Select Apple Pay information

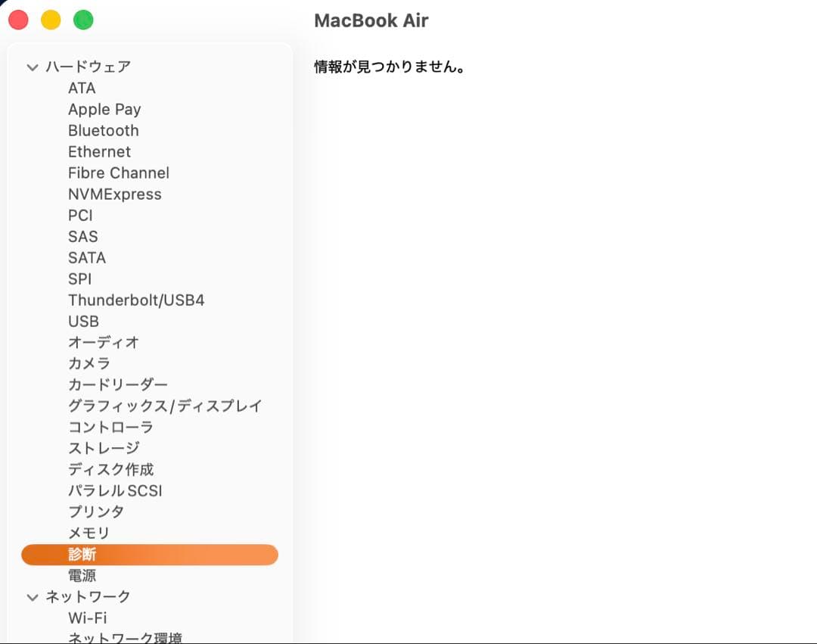104,109
